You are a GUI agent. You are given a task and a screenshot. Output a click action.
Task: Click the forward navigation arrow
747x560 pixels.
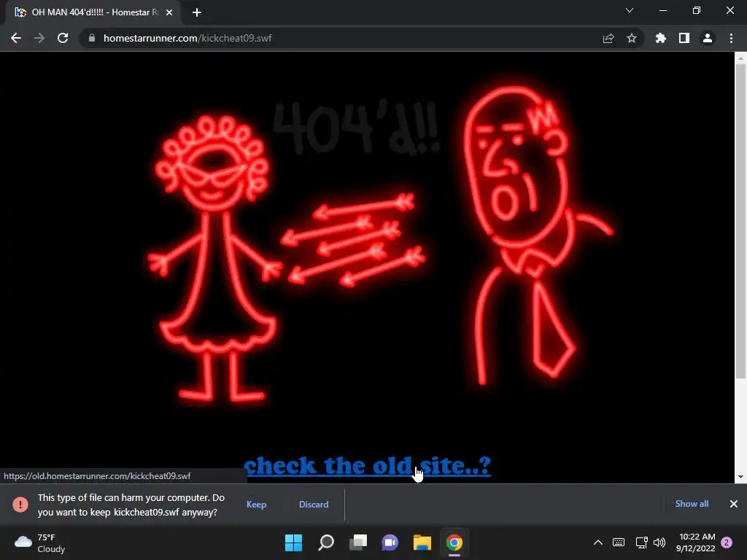(39, 38)
